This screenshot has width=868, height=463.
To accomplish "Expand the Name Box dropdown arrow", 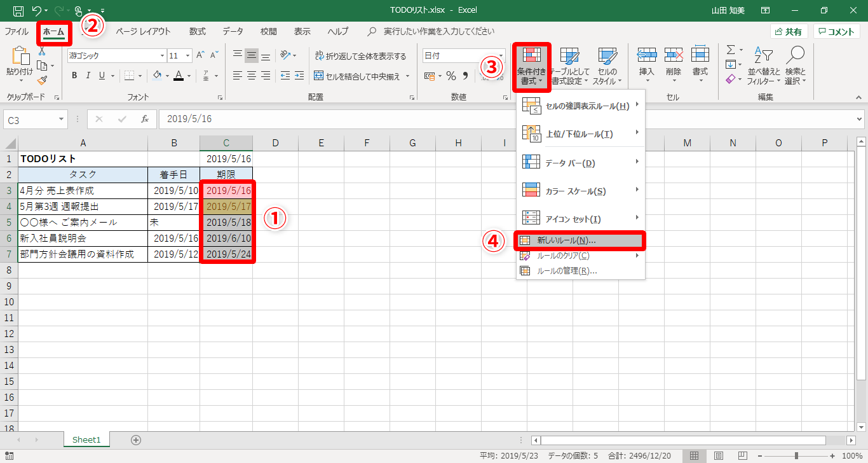I will click(x=61, y=119).
